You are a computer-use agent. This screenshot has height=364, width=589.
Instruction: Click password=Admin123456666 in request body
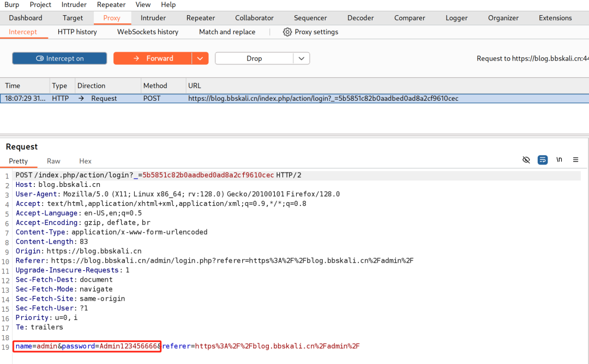[110, 346]
